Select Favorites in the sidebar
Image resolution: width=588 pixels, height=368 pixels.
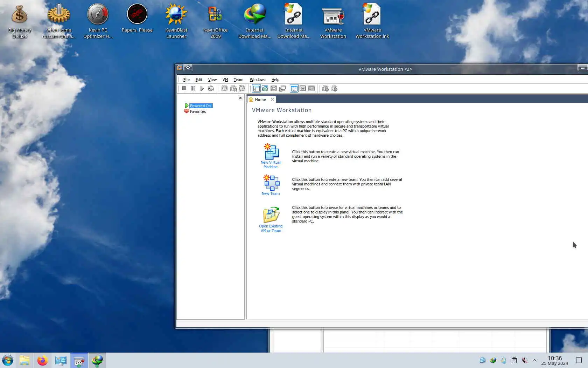tap(198, 111)
